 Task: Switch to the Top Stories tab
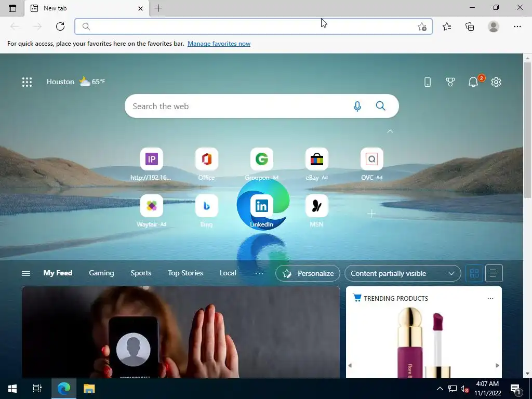[x=185, y=273]
